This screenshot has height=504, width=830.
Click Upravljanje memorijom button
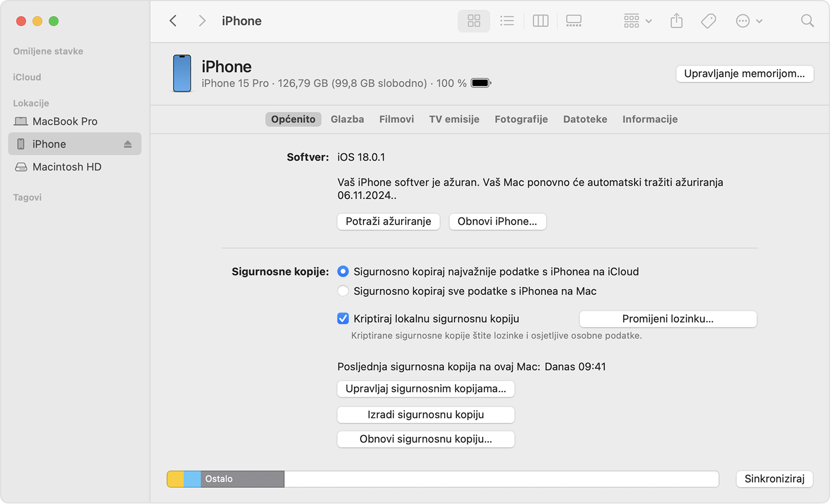click(x=744, y=73)
